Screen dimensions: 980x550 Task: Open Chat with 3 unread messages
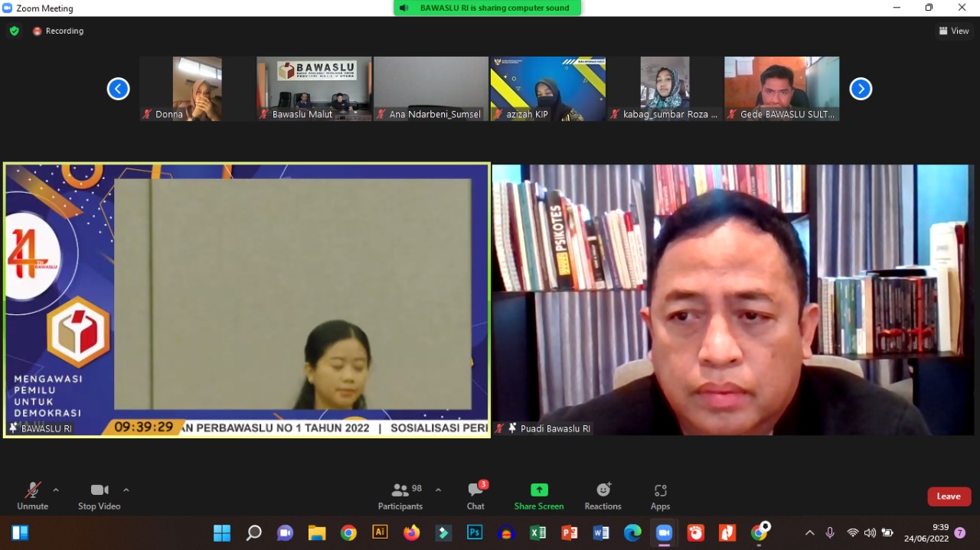475,496
